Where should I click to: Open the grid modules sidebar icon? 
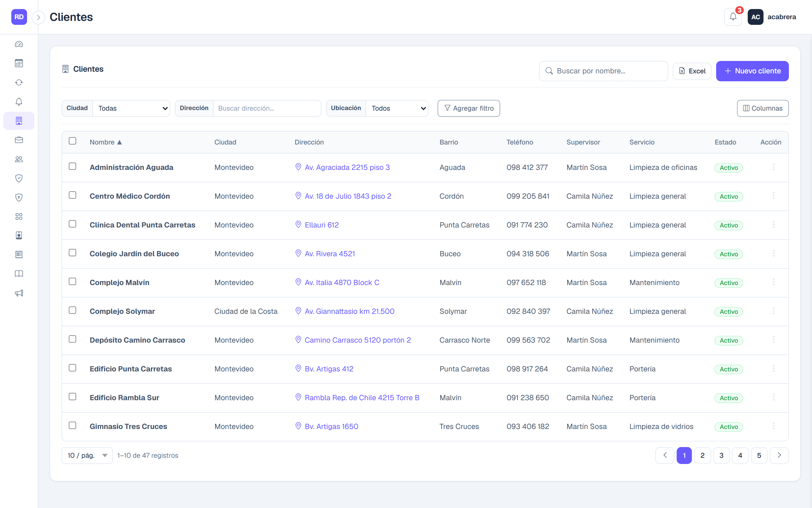point(19,216)
